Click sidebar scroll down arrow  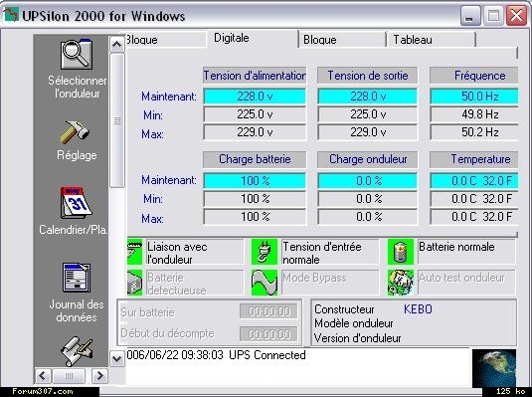pos(117,358)
